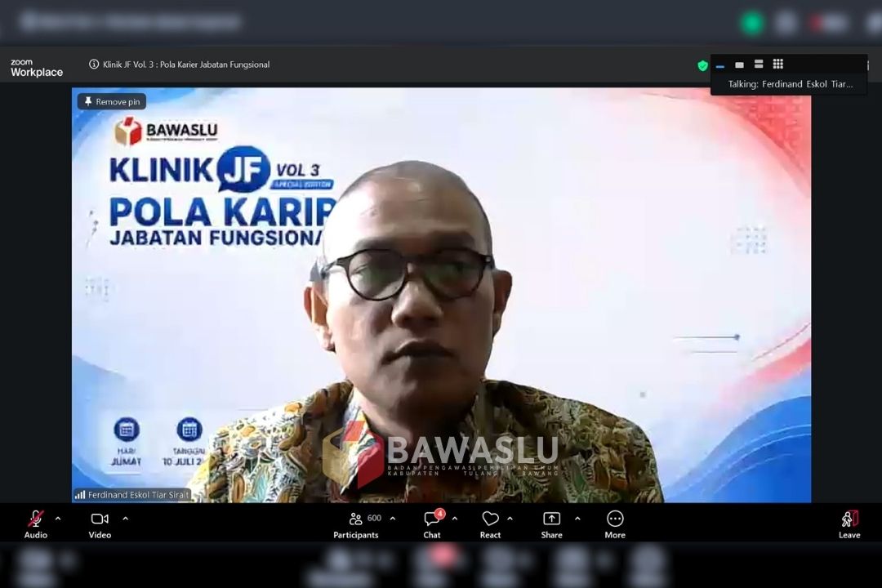Open the share options caret beside Share
Screen dimensions: 882x588
coord(577,519)
